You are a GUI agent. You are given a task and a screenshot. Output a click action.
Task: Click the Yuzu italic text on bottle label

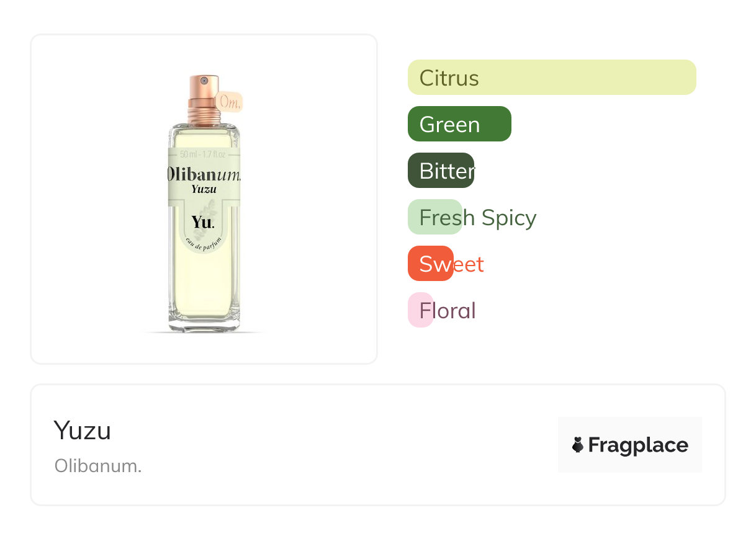204,189
